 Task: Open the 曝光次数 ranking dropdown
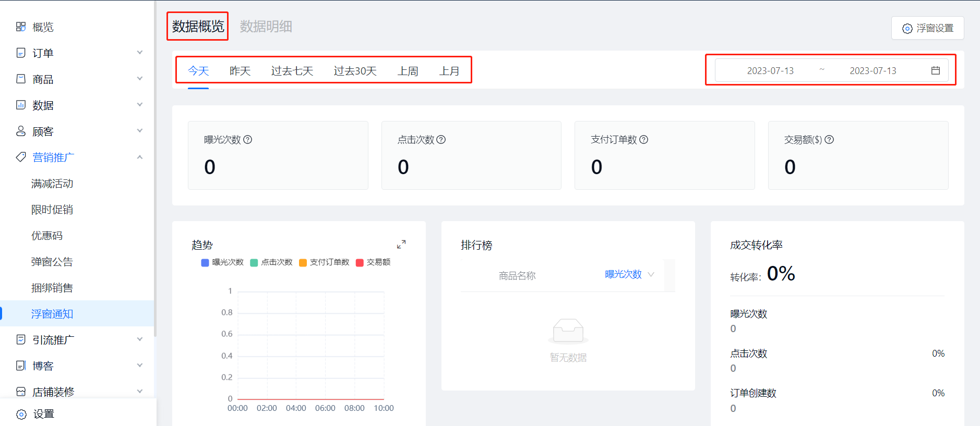(x=629, y=275)
